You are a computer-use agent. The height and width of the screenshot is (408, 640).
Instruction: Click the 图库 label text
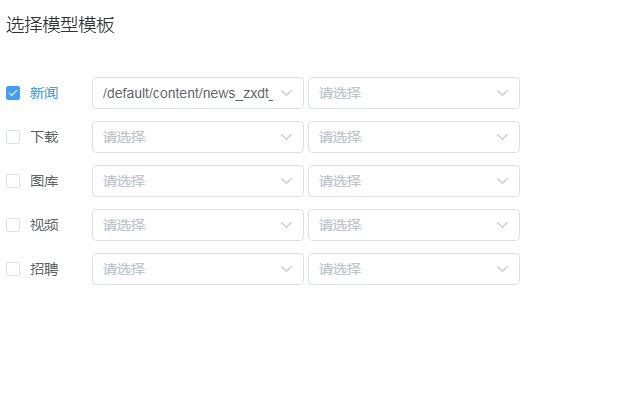[44, 181]
